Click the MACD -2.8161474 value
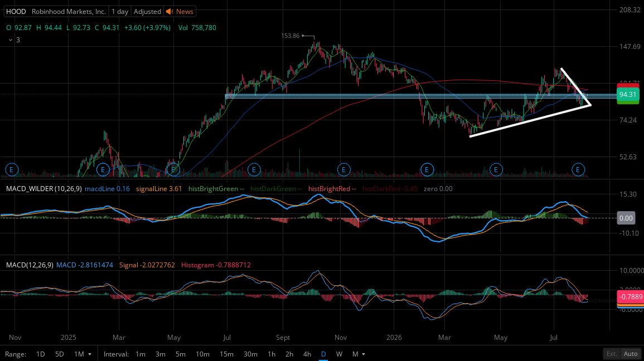 coord(85,265)
